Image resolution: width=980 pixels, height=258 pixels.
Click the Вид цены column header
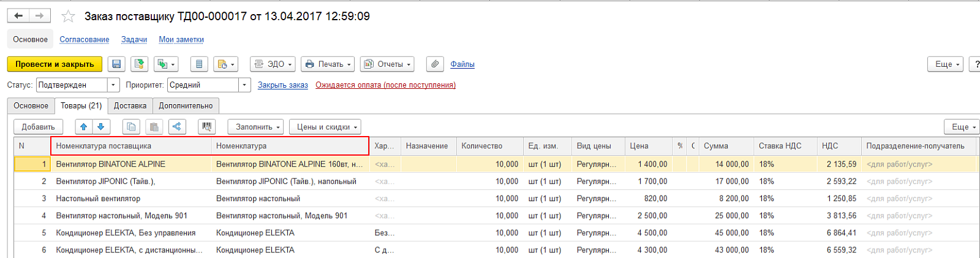click(x=598, y=146)
